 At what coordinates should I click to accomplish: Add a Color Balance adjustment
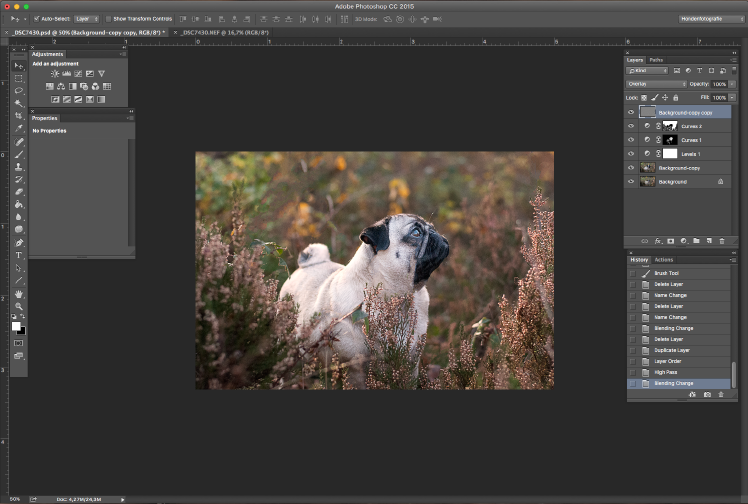(61, 86)
